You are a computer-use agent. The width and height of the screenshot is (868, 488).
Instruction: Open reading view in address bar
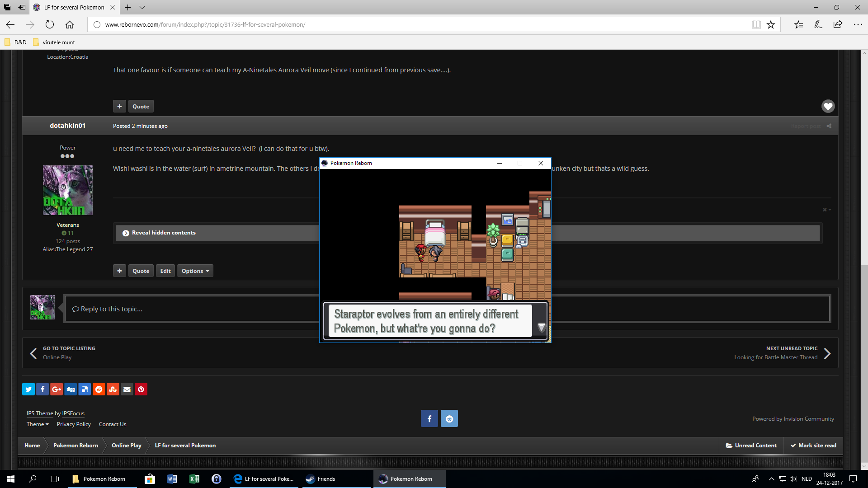[756, 24]
